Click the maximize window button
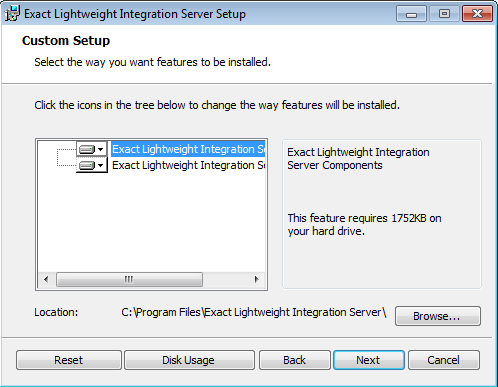The image size is (498, 387). point(444,14)
